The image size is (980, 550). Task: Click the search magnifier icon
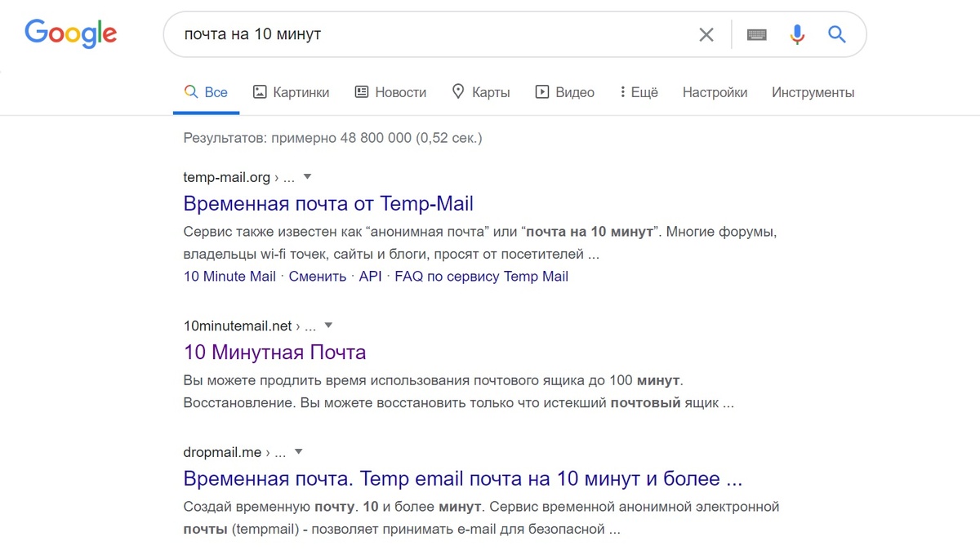tap(836, 34)
